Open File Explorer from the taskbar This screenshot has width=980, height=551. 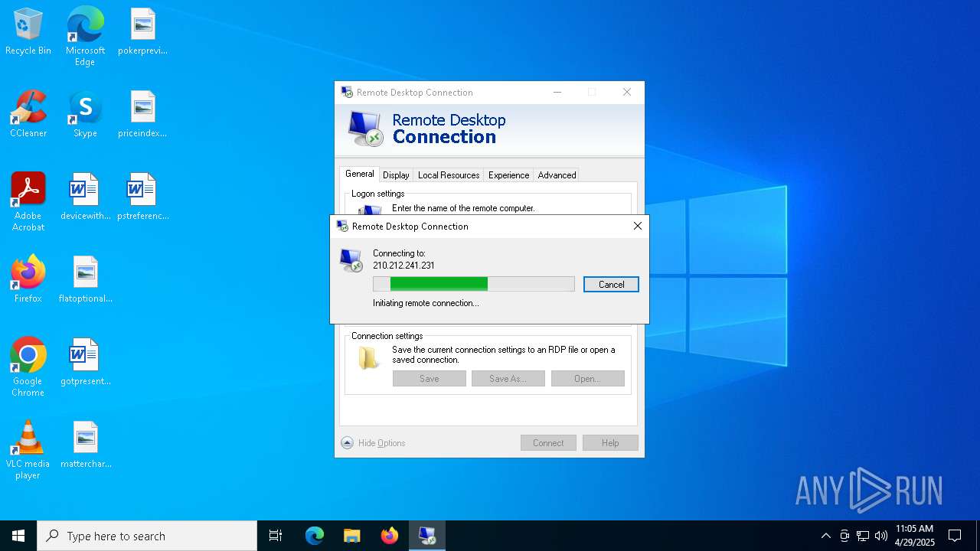351,536
